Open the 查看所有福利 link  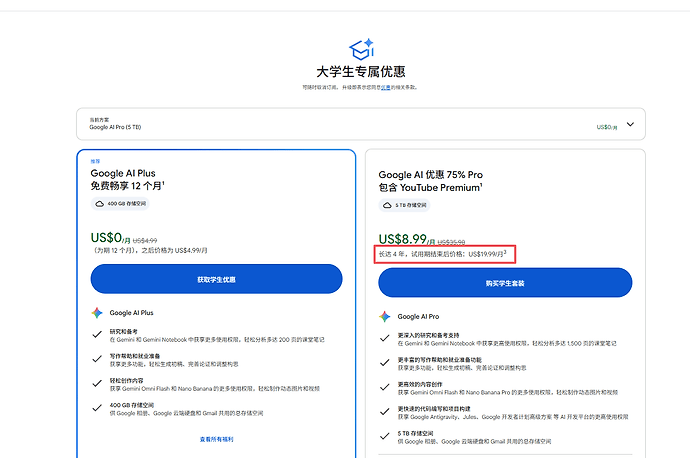[217, 439]
